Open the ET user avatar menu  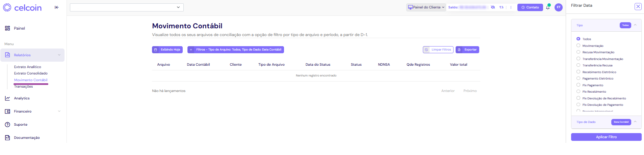point(559,7)
